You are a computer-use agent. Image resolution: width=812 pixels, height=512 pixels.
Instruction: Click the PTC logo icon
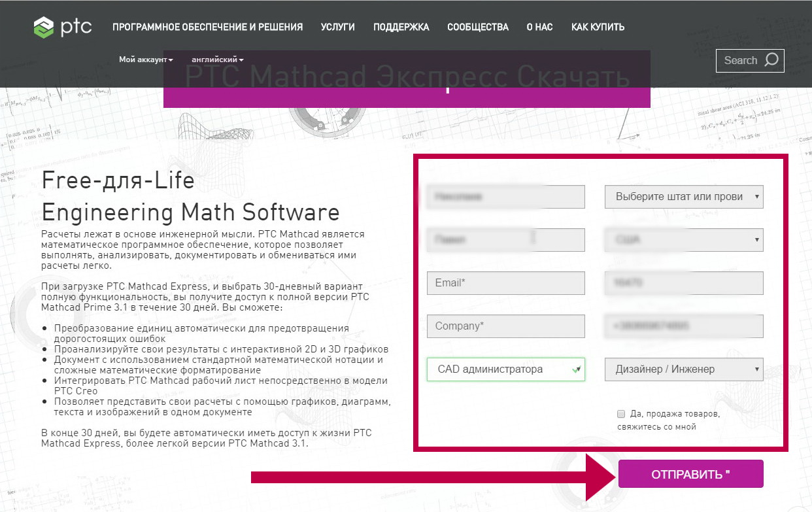46,28
